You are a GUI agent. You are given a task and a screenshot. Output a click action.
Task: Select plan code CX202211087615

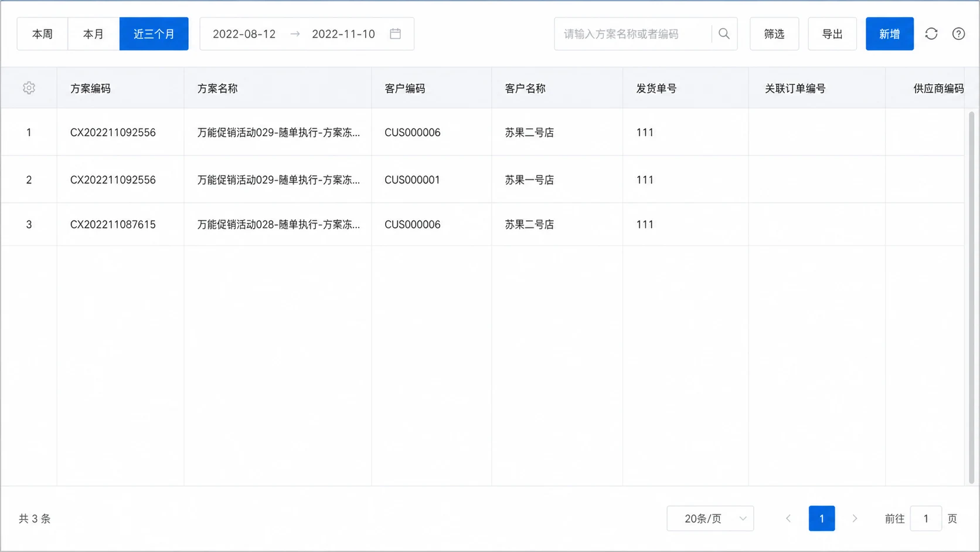click(x=113, y=225)
